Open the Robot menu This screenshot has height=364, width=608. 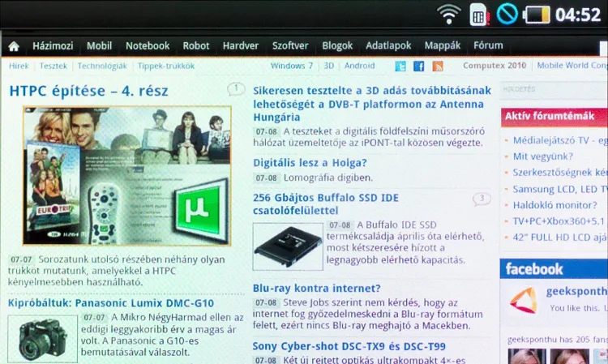click(x=196, y=45)
